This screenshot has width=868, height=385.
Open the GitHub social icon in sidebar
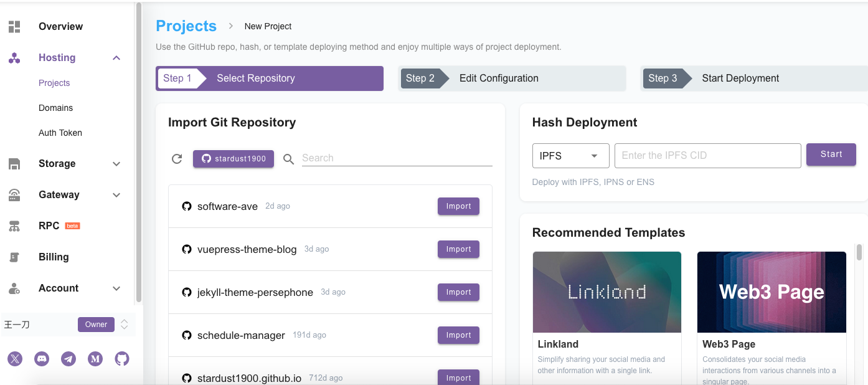coord(122,359)
